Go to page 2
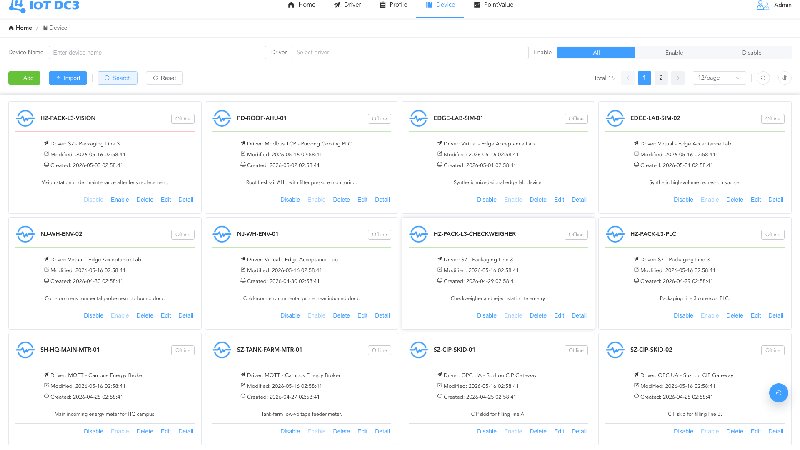 pos(661,78)
